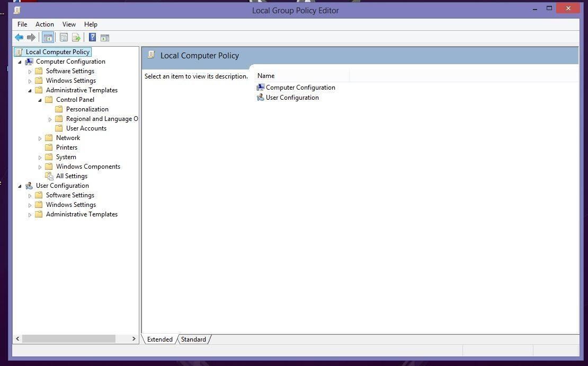588x366 pixels.
Task: Expand Software Settings under Computer Configuration
Action: [30, 71]
